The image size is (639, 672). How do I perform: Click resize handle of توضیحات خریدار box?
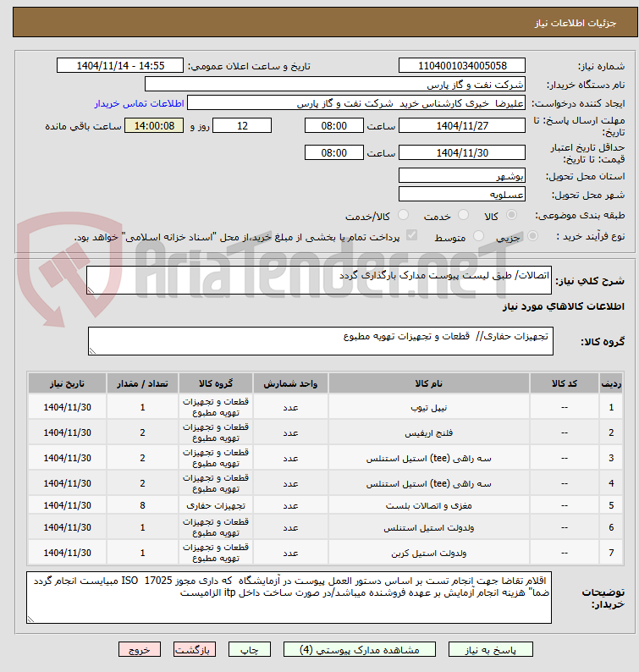[30, 620]
